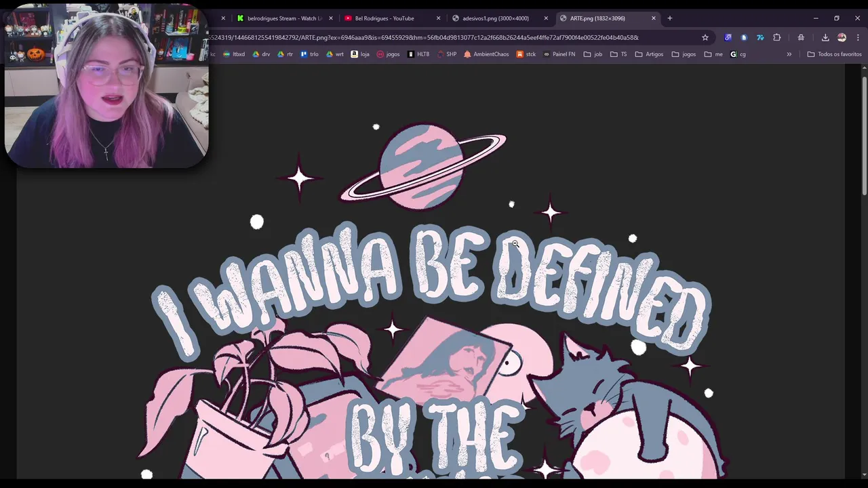Open the purple link extension icon
This screenshot has width=868, height=488.
click(x=728, y=37)
